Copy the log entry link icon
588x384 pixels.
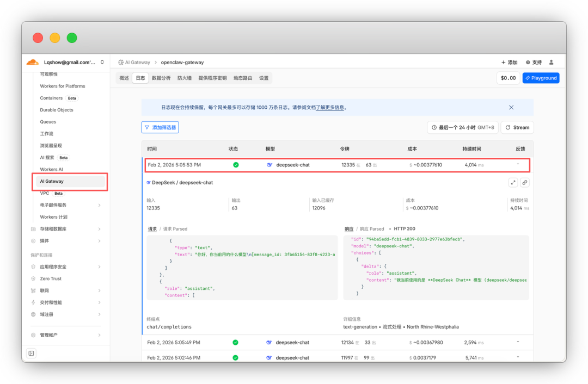(x=524, y=183)
